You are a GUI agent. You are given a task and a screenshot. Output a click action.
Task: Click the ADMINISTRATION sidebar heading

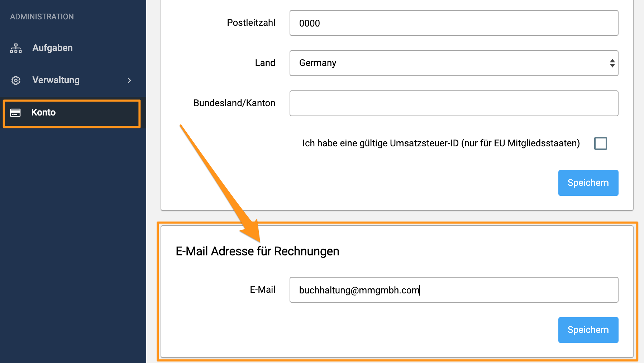pos(42,17)
